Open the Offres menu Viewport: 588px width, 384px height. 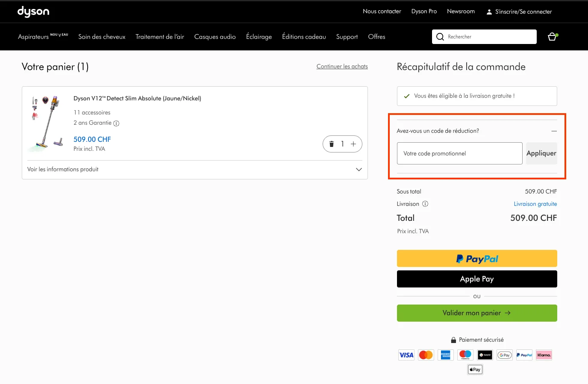[376, 37]
